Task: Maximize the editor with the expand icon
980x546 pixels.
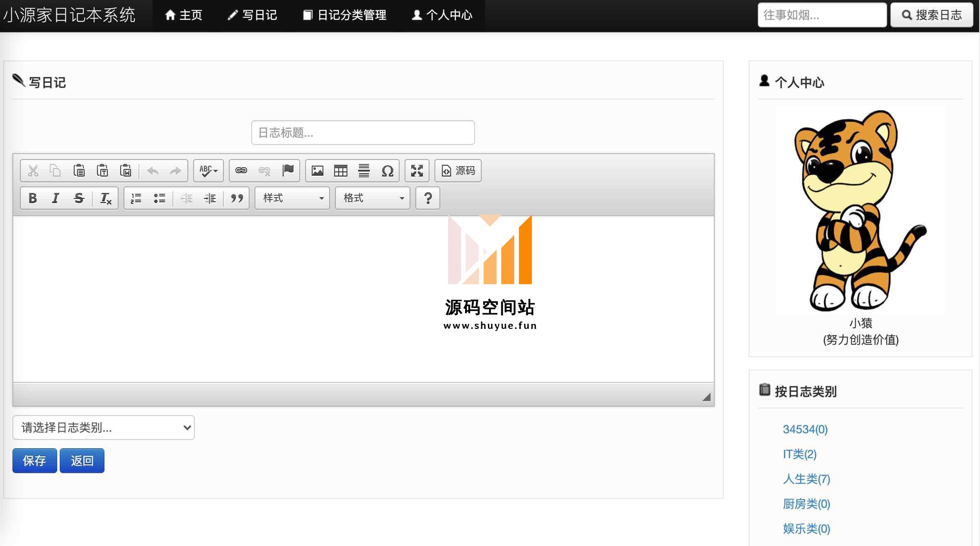Action: pos(417,171)
